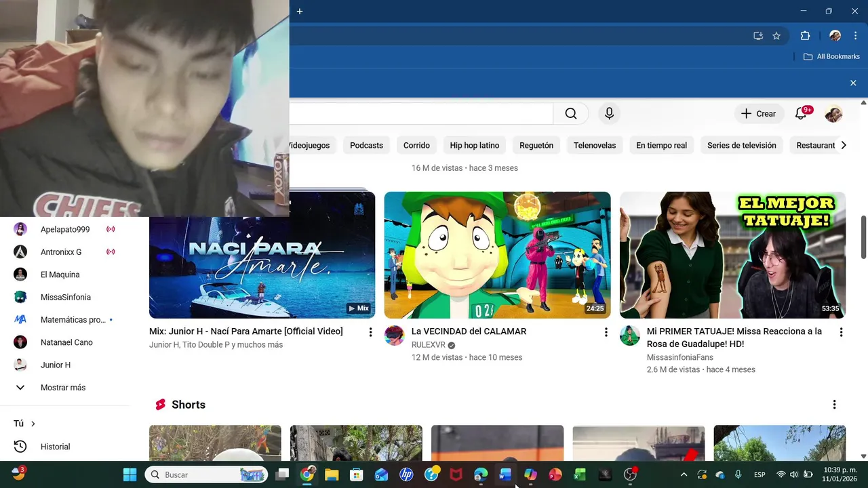
Task: Open Task View on the taskbar
Action: pyautogui.click(x=283, y=474)
